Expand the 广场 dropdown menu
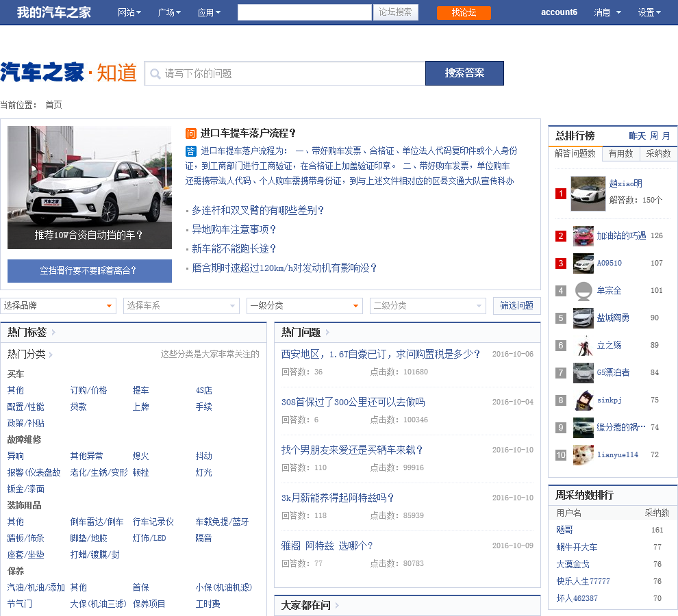This screenshot has height=616, width=678. click(x=169, y=12)
